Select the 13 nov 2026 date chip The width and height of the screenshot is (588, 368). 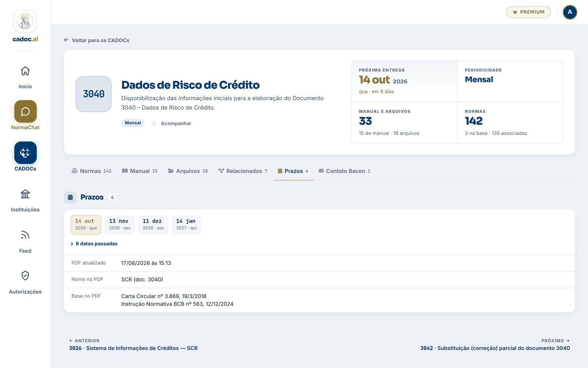pyautogui.click(x=120, y=224)
